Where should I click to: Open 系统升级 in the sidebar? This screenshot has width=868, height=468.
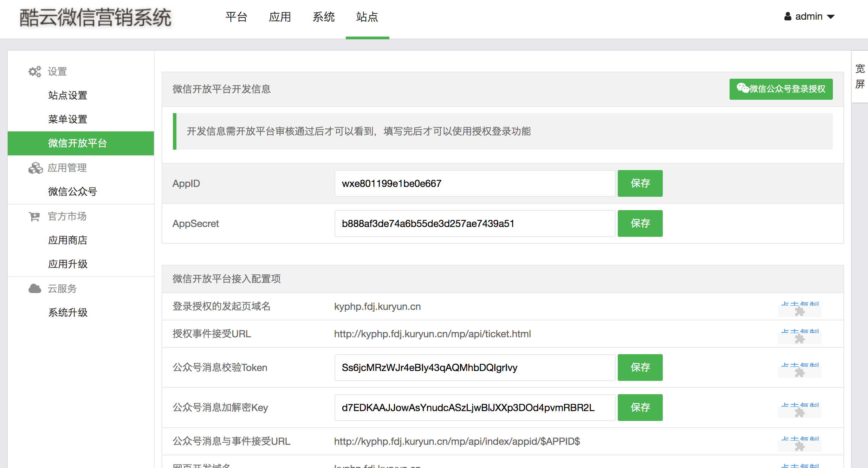68,312
